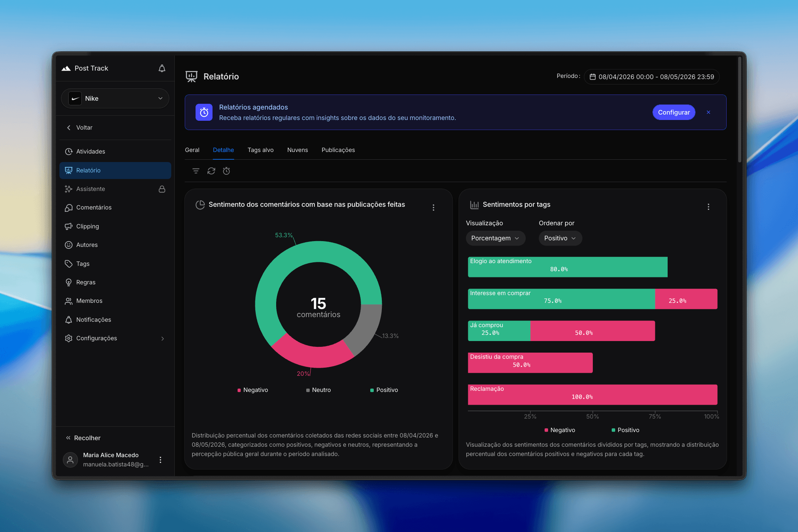Open the Porcentagem visualization dropdown

(496, 238)
